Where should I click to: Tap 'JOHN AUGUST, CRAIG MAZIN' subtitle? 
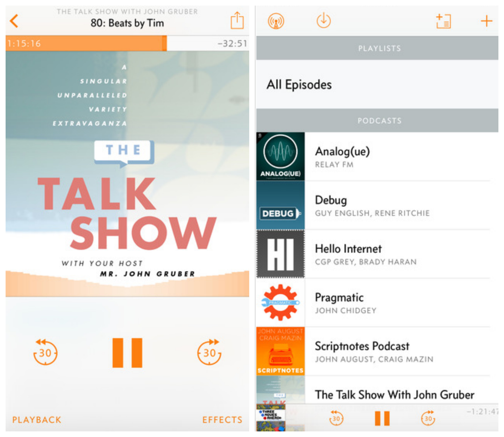click(374, 359)
